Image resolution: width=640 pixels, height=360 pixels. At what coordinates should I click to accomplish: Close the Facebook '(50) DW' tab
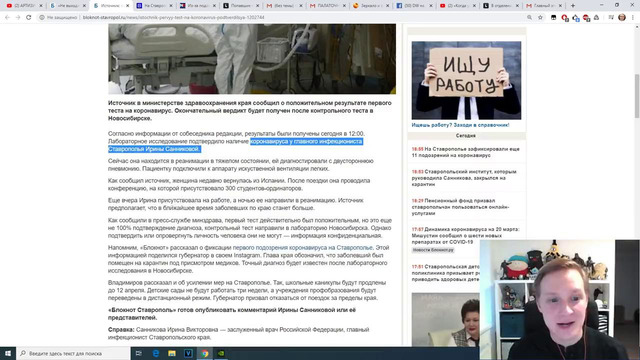431,6
